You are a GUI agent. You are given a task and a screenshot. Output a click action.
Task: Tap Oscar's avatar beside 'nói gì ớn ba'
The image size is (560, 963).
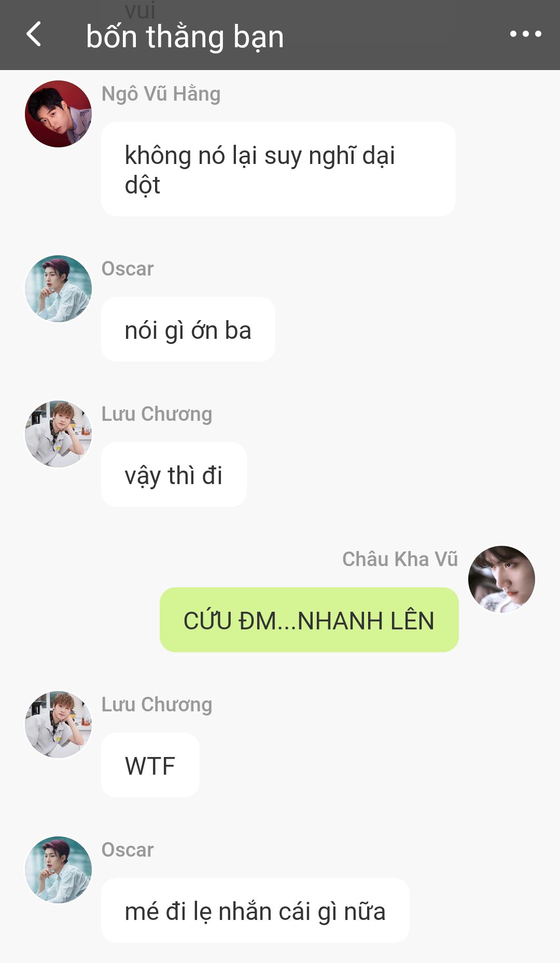58,288
